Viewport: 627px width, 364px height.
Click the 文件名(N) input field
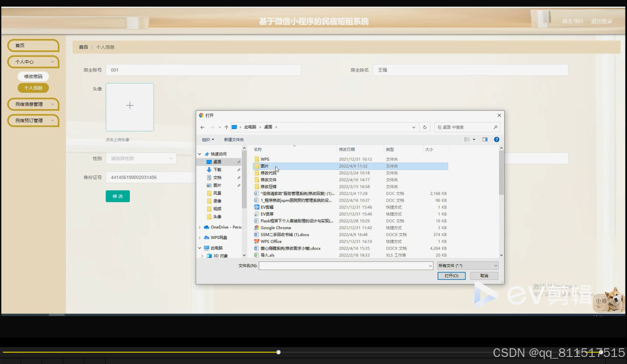(x=346, y=266)
